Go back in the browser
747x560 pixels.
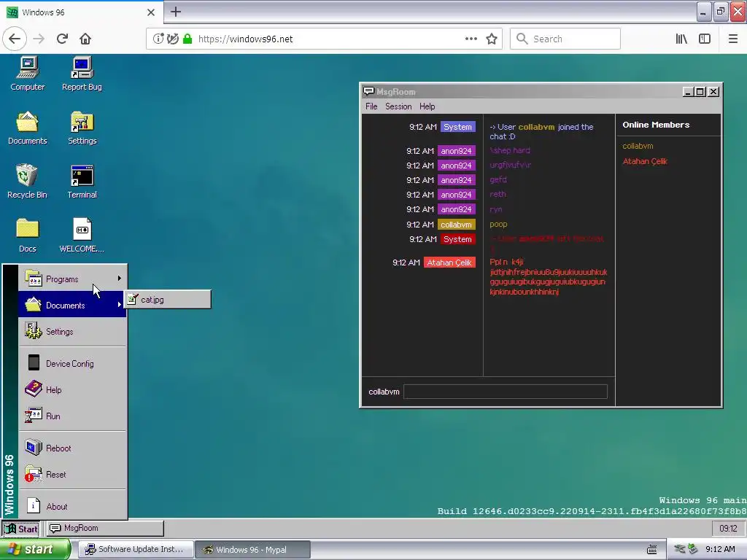pos(15,39)
